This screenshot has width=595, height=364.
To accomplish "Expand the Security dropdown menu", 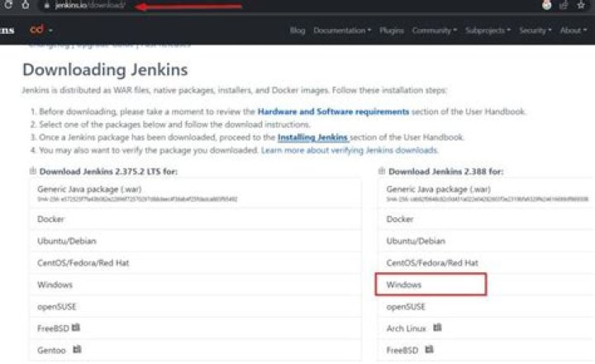I will (x=535, y=31).
